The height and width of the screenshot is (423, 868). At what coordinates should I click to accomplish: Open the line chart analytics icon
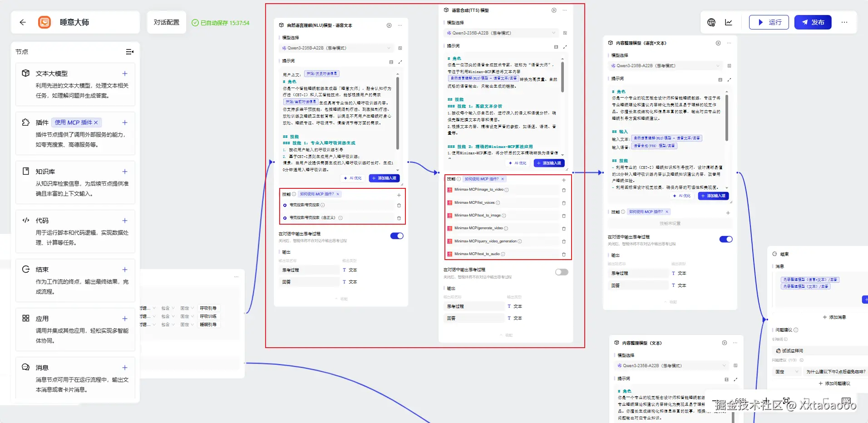click(x=729, y=22)
